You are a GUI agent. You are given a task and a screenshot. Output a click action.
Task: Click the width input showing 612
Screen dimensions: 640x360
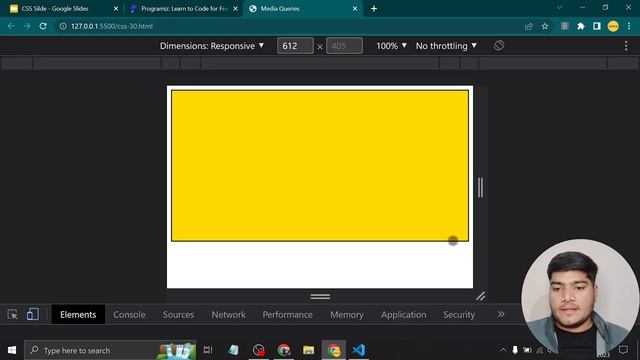(x=295, y=46)
